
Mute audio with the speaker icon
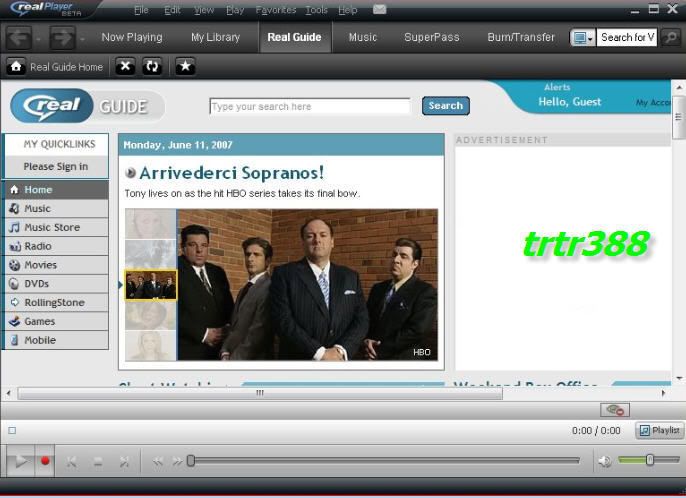click(x=604, y=461)
